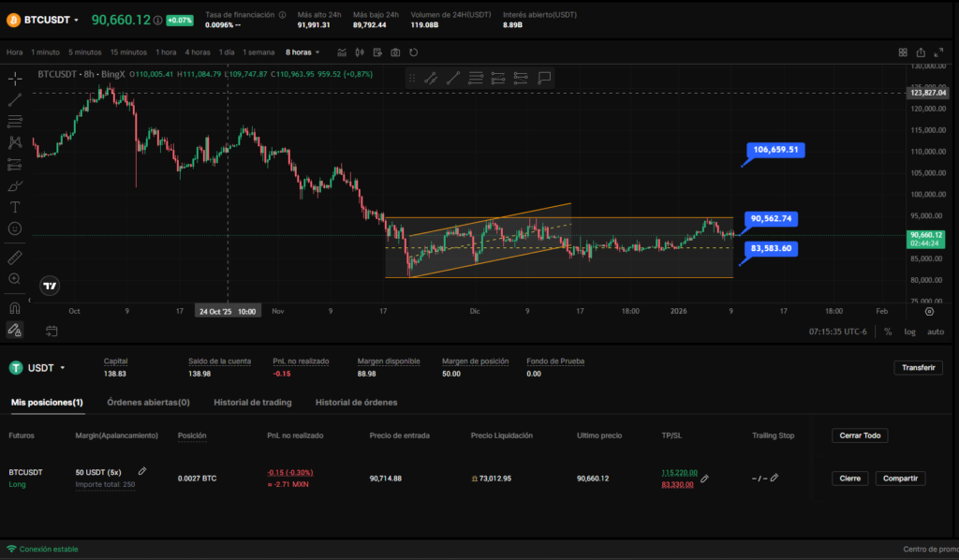The width and height of the screenshot is (959, 560).
Task: Open the Historial de trading tab
Action: tap(252, 403)
